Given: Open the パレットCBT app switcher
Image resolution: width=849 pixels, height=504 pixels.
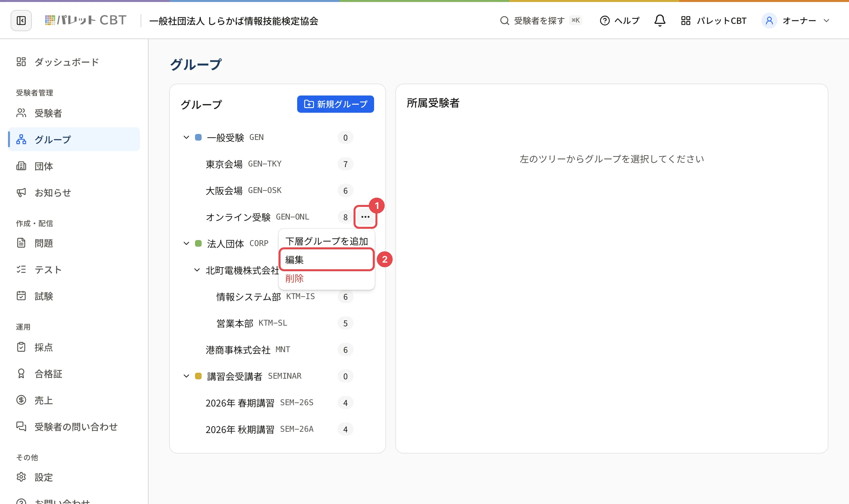Looking at the screenshot, I should click(x=713, y=21).
